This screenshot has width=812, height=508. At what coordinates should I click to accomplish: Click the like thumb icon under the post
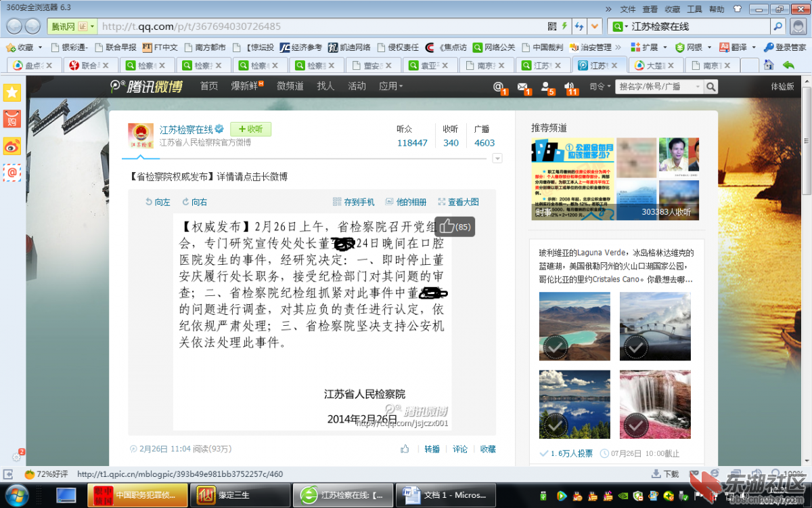(x=405, y=448)
